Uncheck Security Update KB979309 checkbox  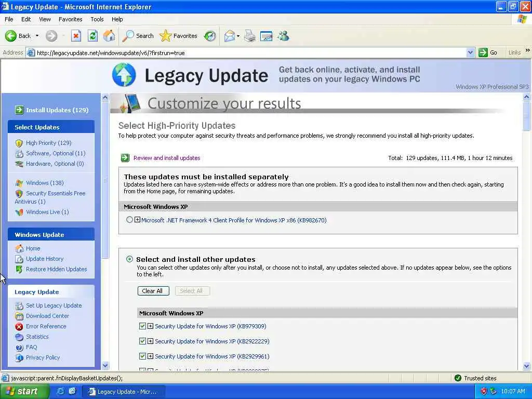(142, 326)
